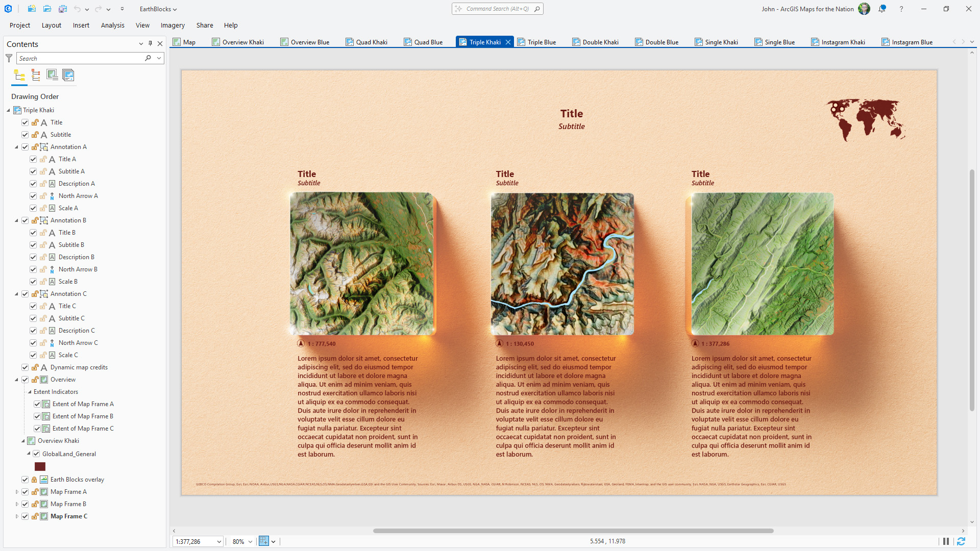Click the GlobalLand_General dark red symbol swatch
980x551 pixels.
pos(40,466)
